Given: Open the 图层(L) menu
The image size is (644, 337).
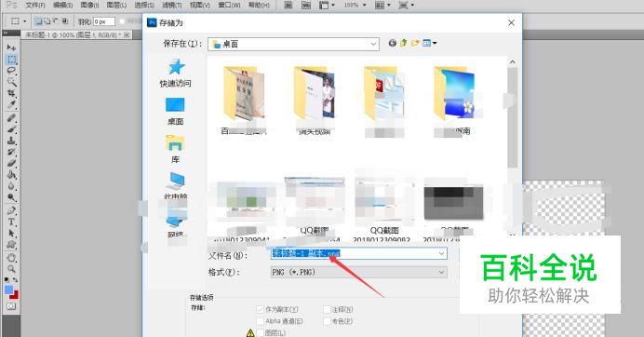Looking at the screenshot, I should pyautogui.click(x=116, y=6).
